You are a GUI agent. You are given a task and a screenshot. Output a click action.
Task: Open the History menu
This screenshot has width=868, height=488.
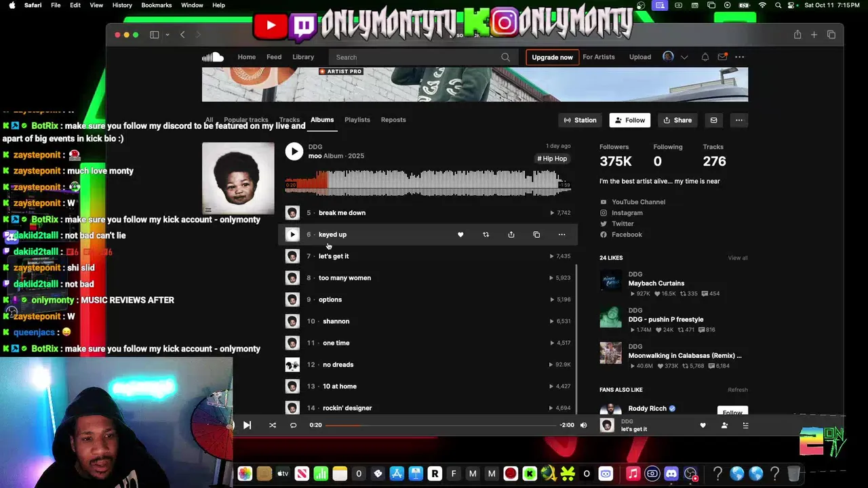click(122, 5)
